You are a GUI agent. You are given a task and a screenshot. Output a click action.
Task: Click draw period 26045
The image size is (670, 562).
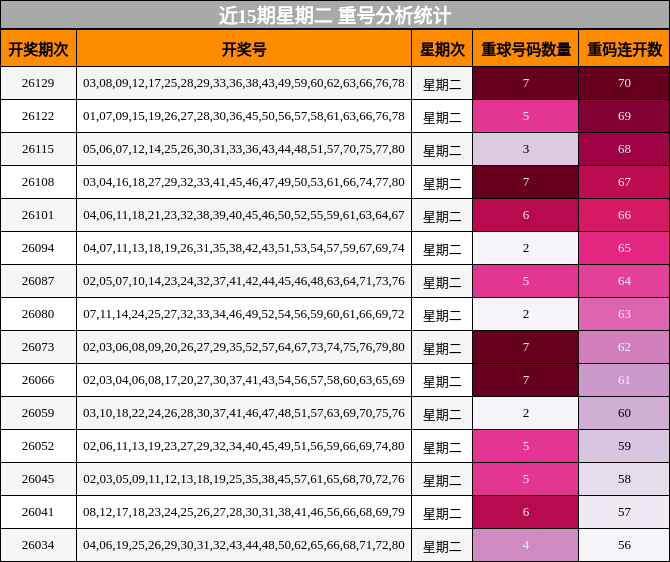click(x=38, y=479)
